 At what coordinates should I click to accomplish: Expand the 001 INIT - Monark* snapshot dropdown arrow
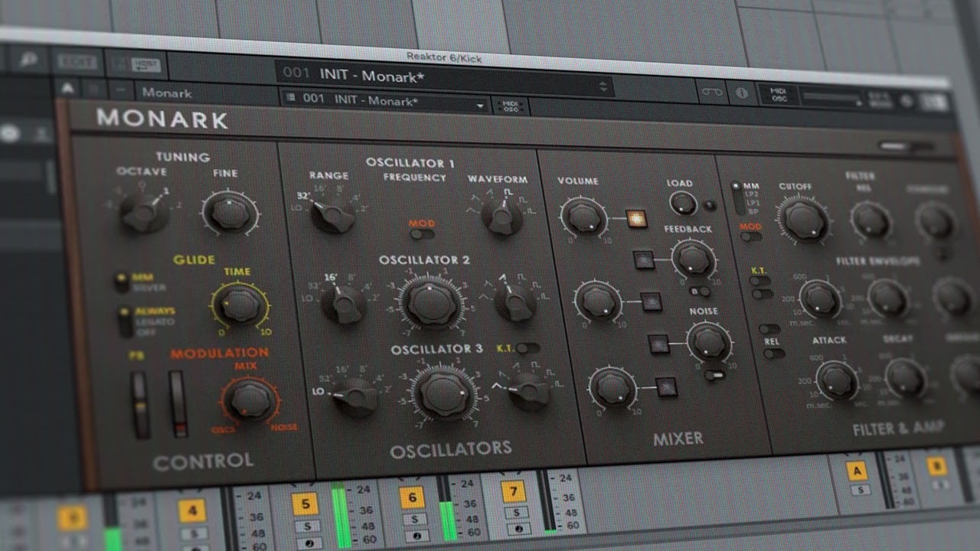(481, 105)
